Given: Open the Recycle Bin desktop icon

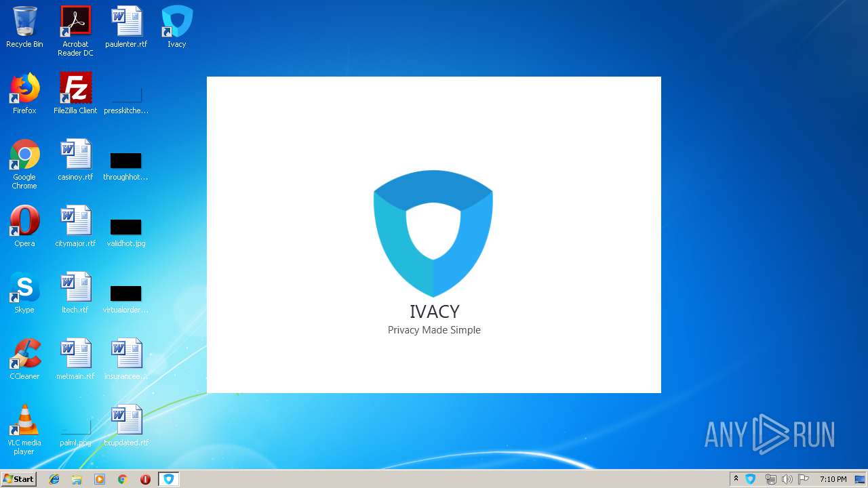Looking at the screenshot, I should point(24,28).
